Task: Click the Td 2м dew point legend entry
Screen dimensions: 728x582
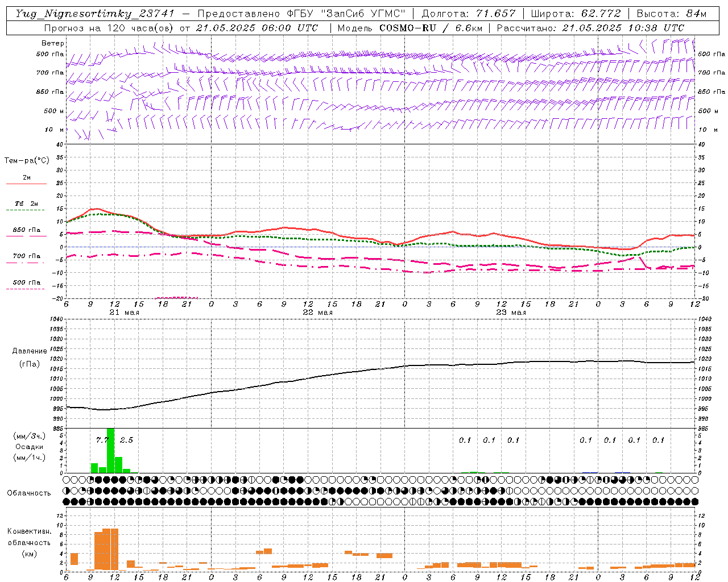Action: [27, 206]
